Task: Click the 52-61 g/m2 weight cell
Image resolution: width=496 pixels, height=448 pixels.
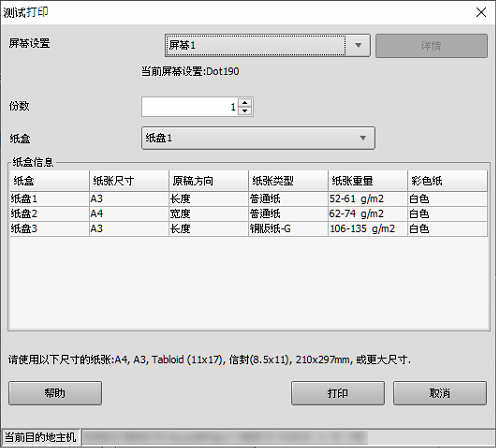Action: (368, 199)
